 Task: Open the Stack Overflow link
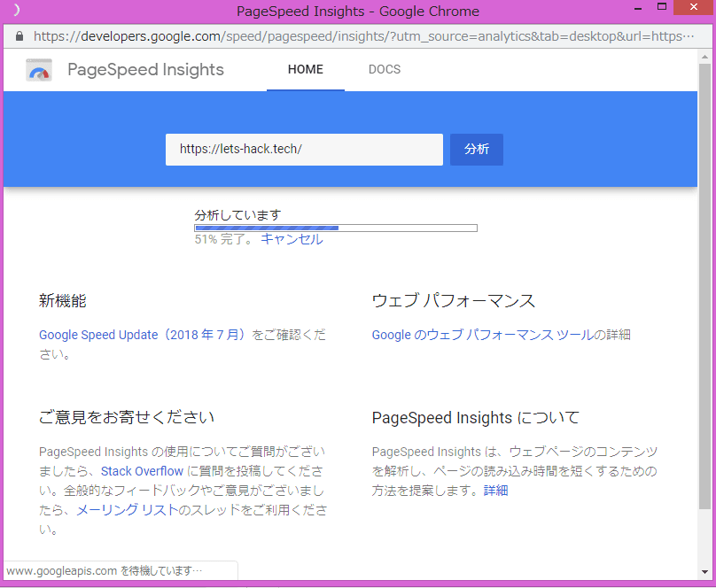click(142, 471)
